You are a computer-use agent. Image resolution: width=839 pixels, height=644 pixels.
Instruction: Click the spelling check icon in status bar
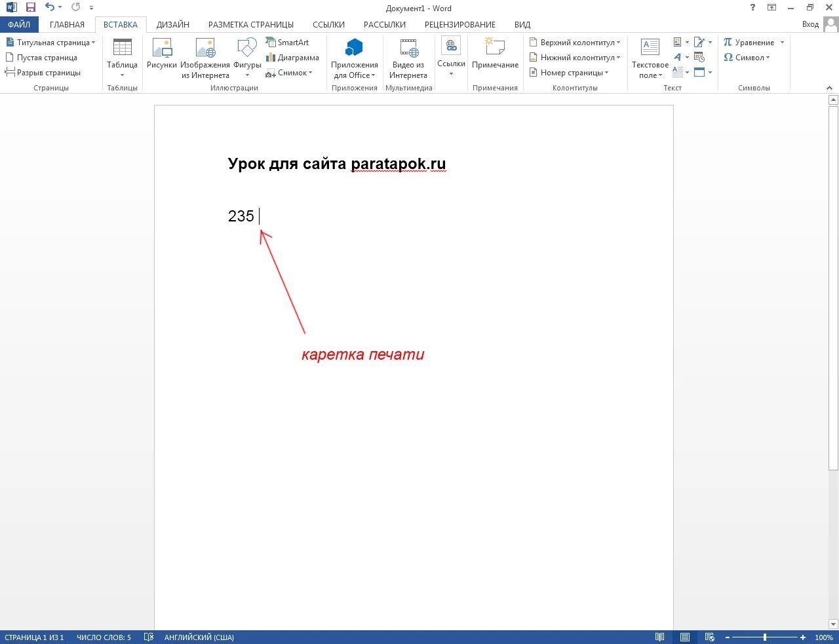click(x=149, y=637)
